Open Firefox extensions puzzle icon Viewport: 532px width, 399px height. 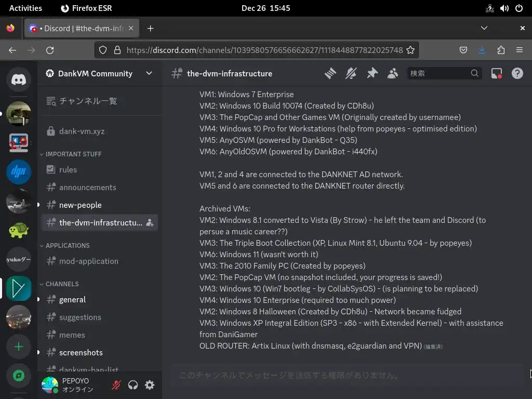point(501,50)
